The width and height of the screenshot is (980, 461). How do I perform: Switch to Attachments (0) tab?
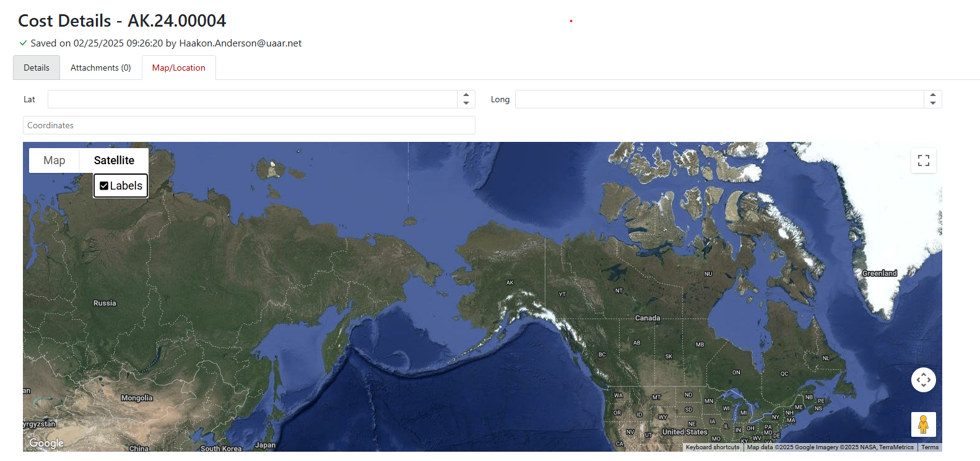pyautogui.click(x=100, y=68)
